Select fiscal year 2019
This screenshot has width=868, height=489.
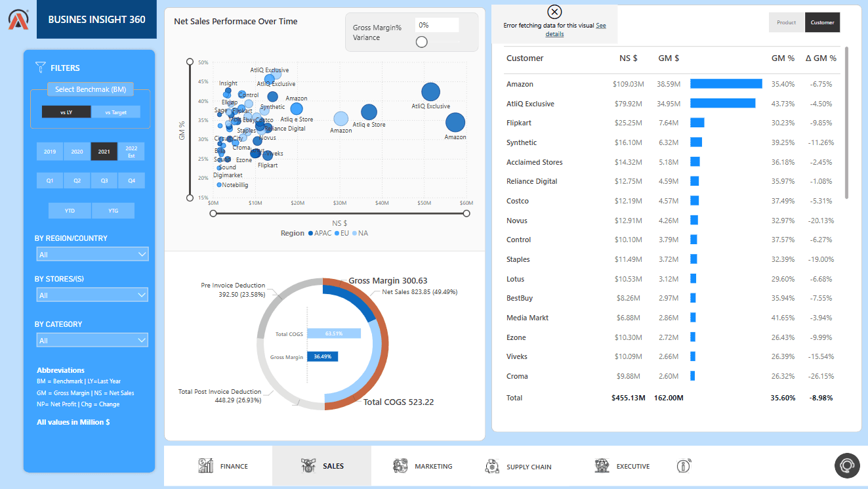click(x=50, y=152)
